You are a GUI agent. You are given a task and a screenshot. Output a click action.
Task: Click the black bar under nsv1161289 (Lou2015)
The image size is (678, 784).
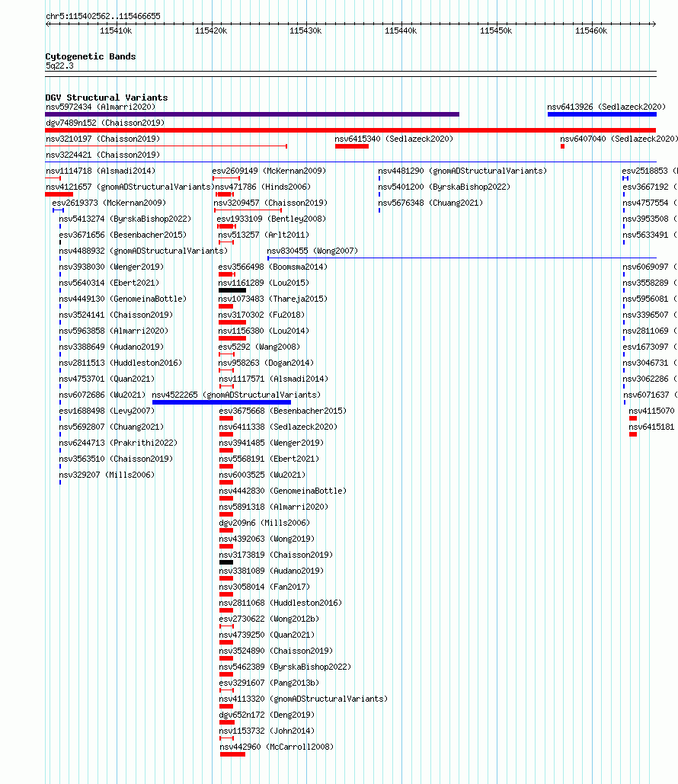232,290
